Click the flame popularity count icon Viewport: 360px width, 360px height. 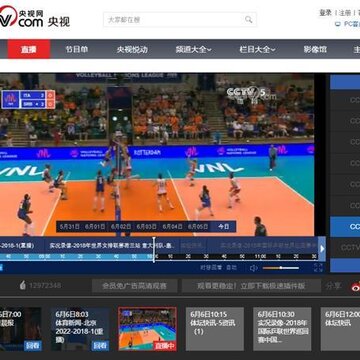pyautogui.click(x=23, y=285)
